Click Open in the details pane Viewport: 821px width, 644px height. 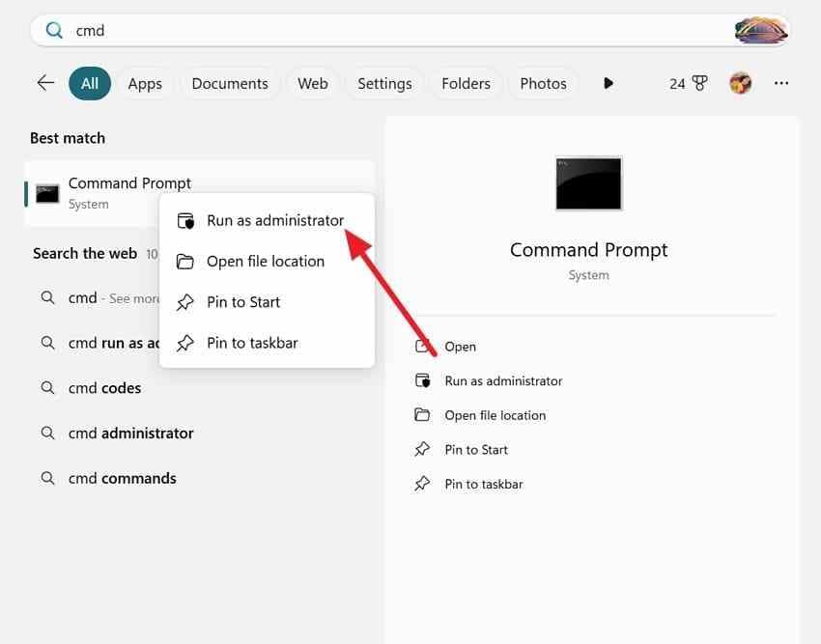click(460, 347)
